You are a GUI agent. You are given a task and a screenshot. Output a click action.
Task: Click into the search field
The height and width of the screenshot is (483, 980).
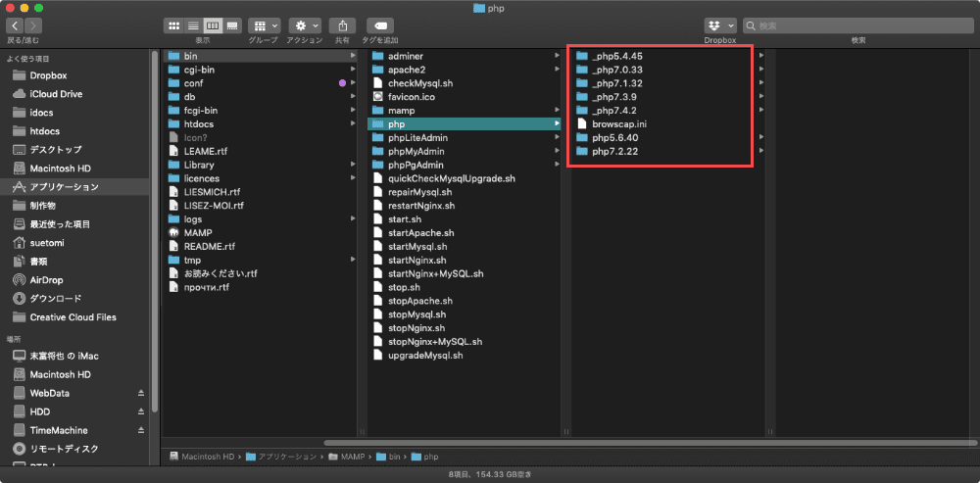857,25
